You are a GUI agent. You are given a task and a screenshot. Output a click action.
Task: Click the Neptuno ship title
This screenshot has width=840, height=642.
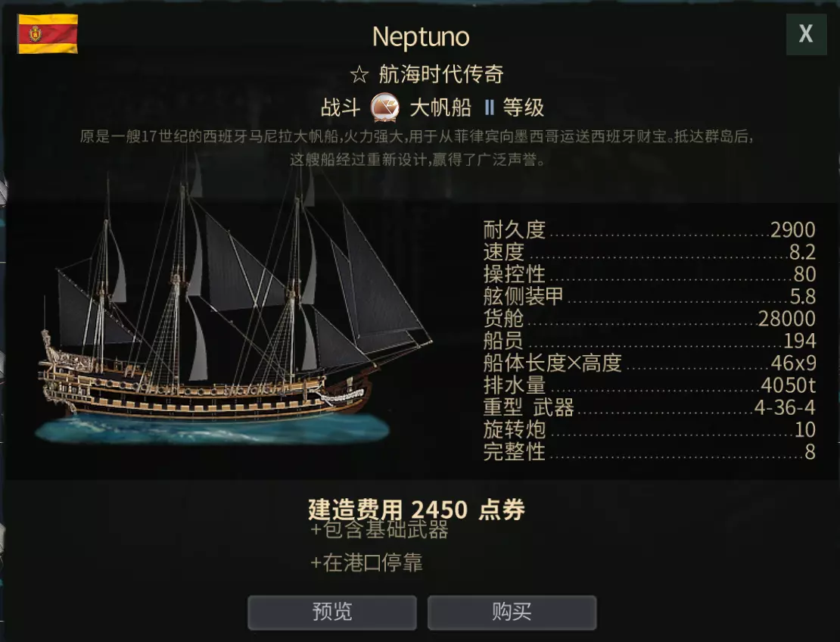click(x=421, y=36)
